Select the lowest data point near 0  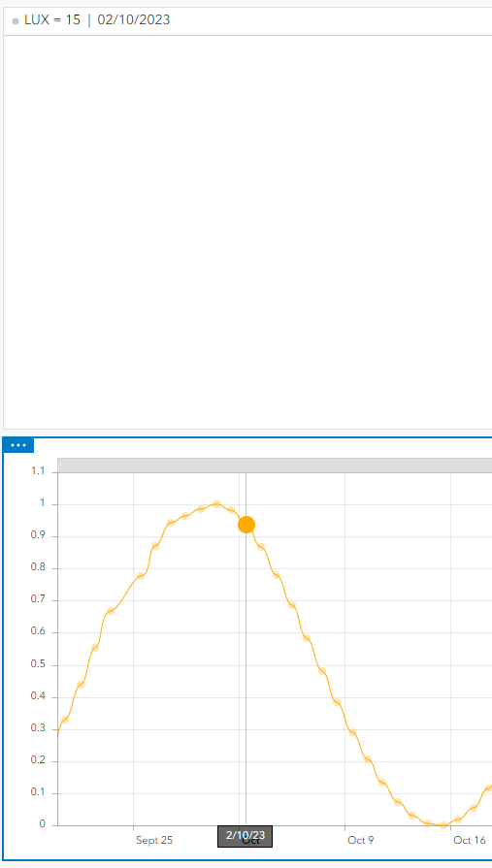point(443,824)
